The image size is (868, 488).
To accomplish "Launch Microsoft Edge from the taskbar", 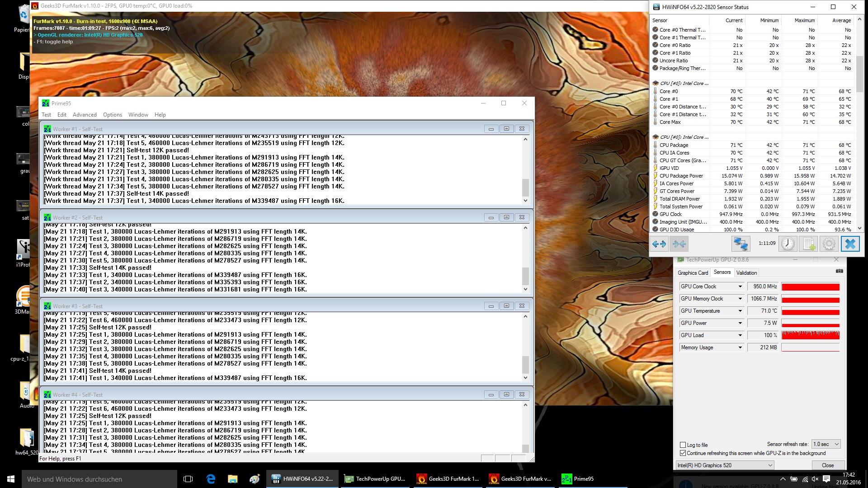I will point(211,479).
